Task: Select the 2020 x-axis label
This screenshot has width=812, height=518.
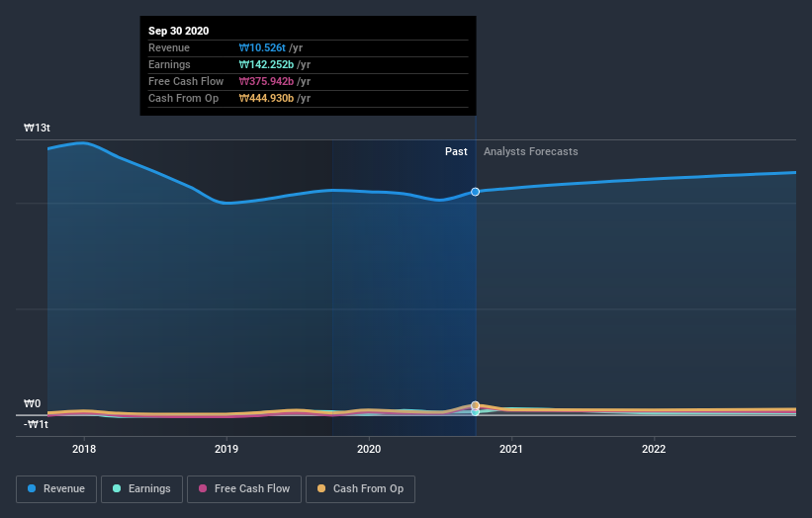Action: point(369,449)
